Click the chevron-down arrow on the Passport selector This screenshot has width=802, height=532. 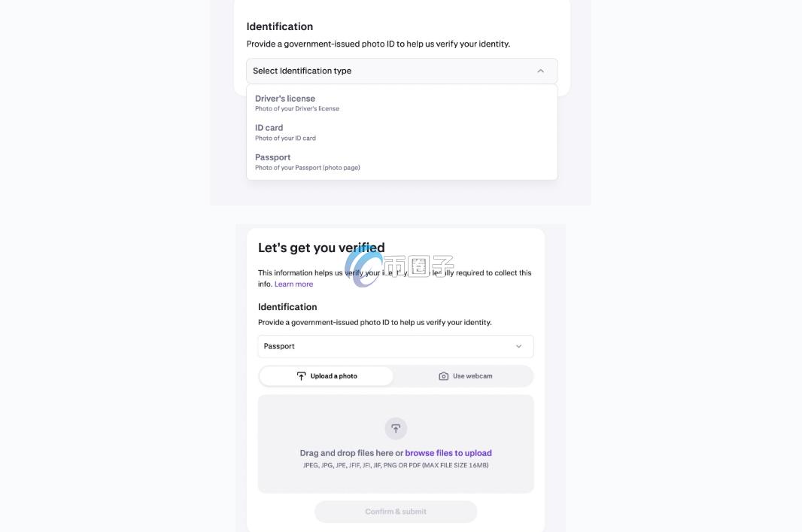point(518,346)
